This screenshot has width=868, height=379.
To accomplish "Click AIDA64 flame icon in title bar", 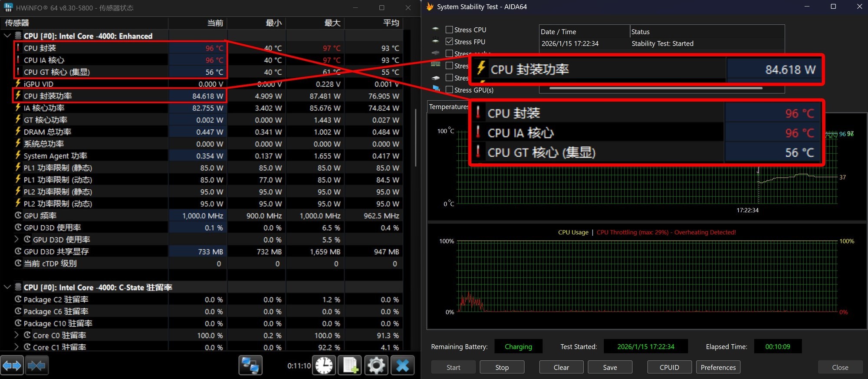I will click(430, 7).
